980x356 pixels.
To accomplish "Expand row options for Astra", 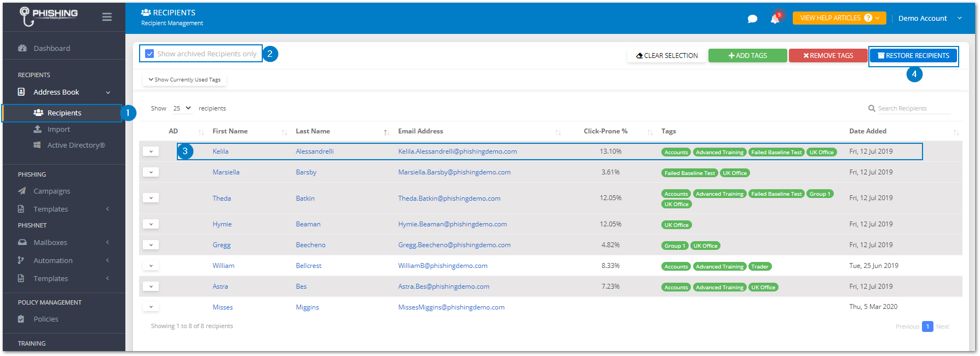I will 151,287.
